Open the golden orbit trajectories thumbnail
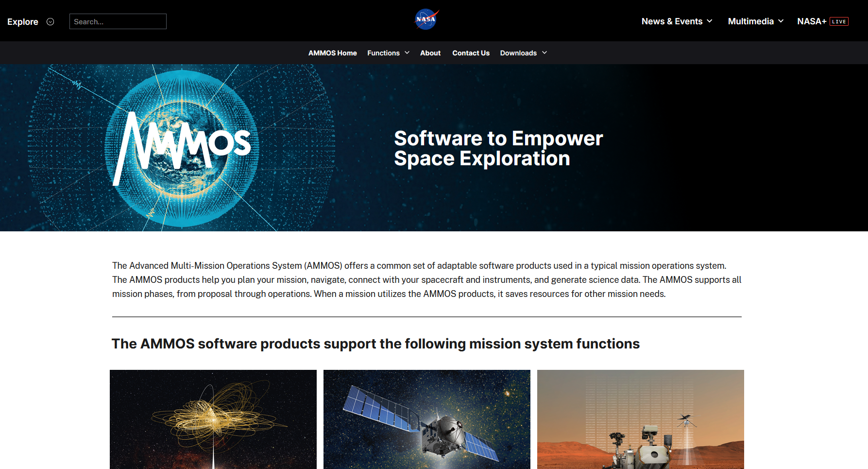This screenshot has height=469, width=868. click(213, 419)
